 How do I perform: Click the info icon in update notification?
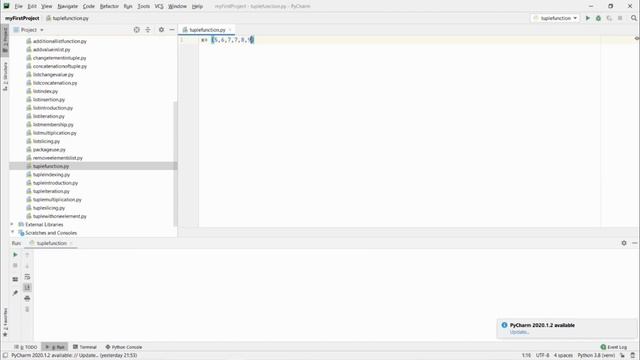pyautogui.click(x=504, y=325)
